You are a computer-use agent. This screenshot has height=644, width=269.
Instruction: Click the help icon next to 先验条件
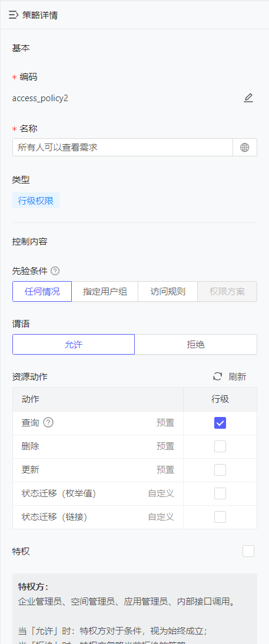[x=55, y=271]
